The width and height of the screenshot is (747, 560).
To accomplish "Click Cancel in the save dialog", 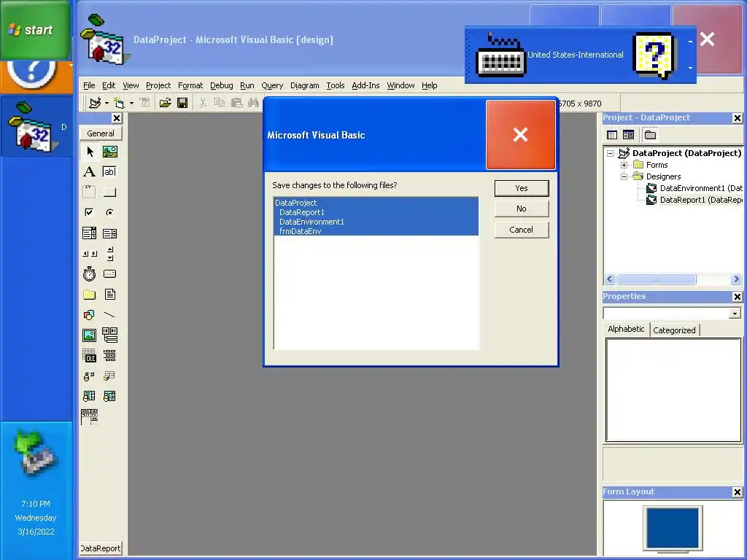I will coord(521,230).
